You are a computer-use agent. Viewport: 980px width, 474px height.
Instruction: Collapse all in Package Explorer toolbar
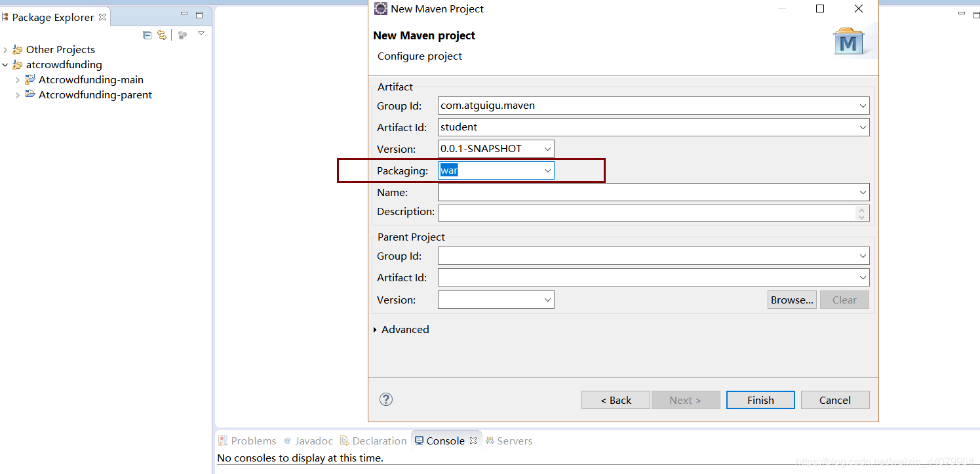tap(147, 35)
